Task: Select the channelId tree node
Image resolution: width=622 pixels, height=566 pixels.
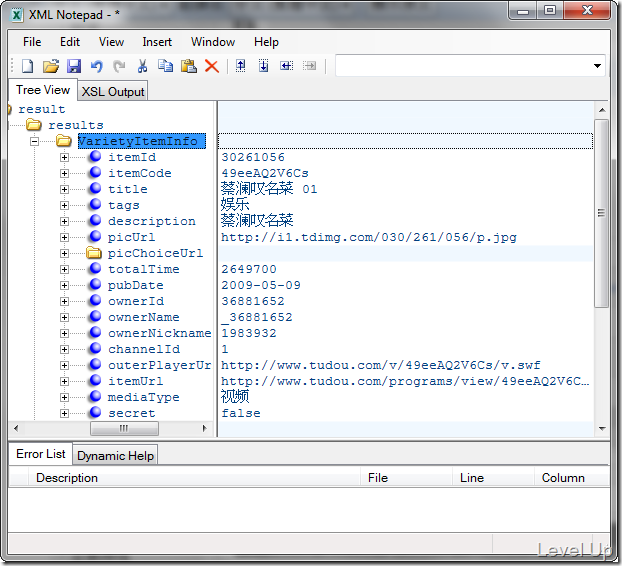Action: (144, 349)
